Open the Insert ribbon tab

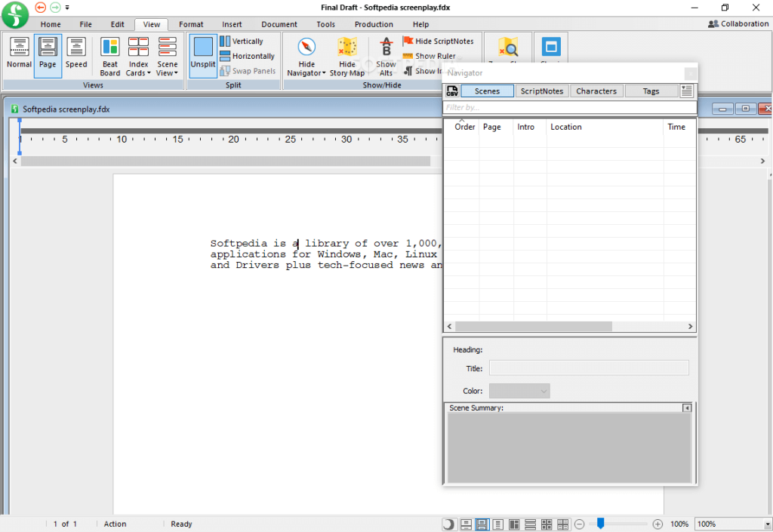(232, 24)
